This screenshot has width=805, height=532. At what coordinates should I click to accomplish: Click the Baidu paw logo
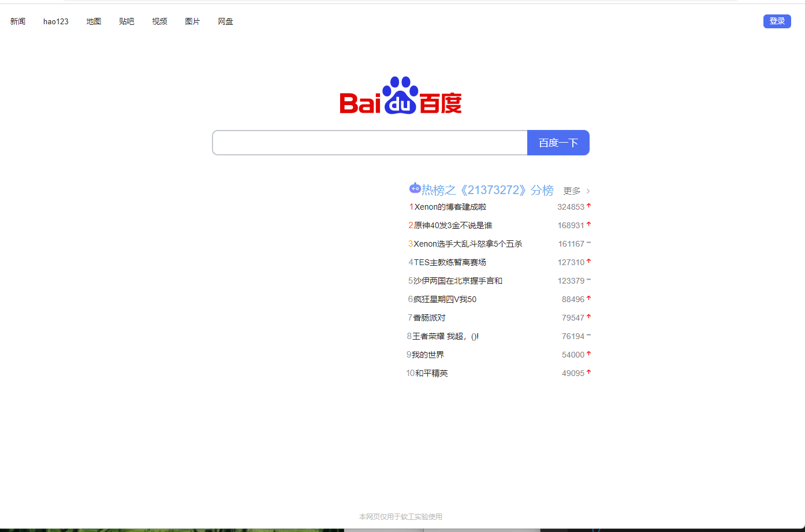click(401, 95)
